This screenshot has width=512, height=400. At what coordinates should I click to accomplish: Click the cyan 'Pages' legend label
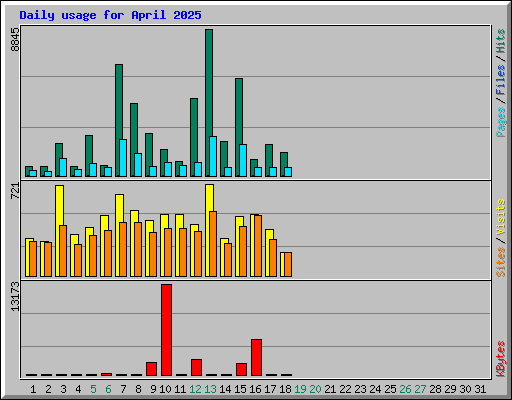(x=501, y=122)
